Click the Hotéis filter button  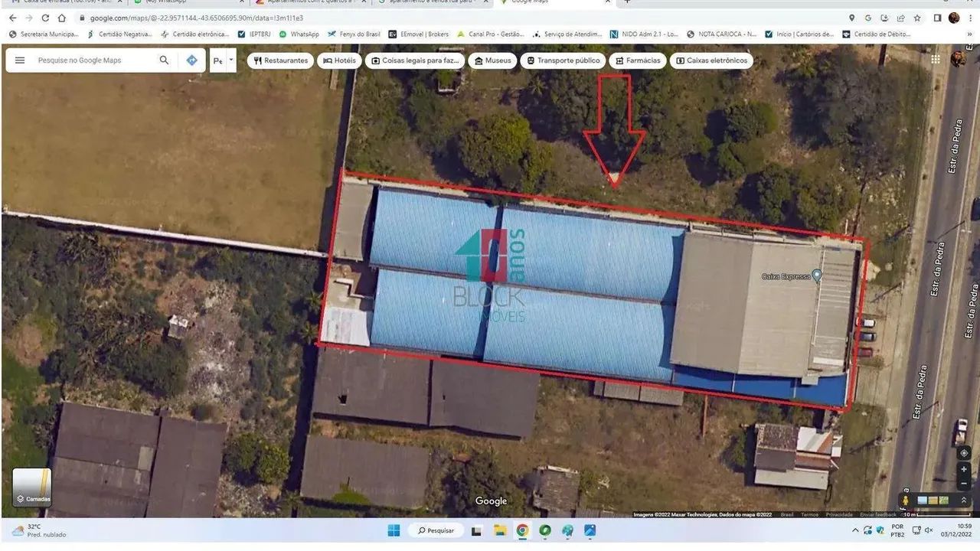coord(339,60)
